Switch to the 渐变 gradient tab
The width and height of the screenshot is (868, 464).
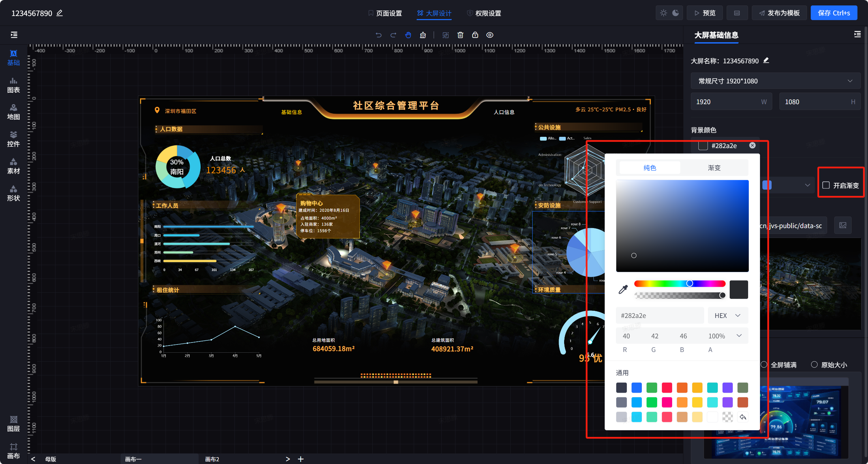[x=714, y=168]
